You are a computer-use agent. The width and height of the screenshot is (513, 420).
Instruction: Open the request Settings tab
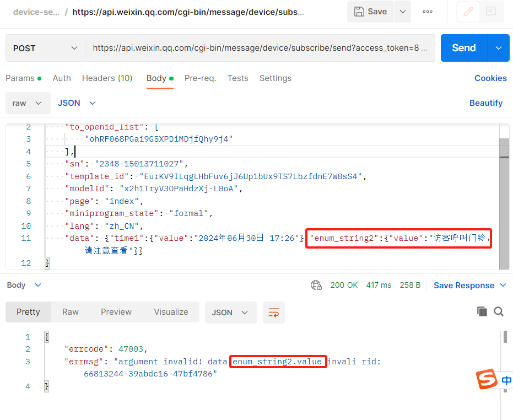click(x=275, y=78)
